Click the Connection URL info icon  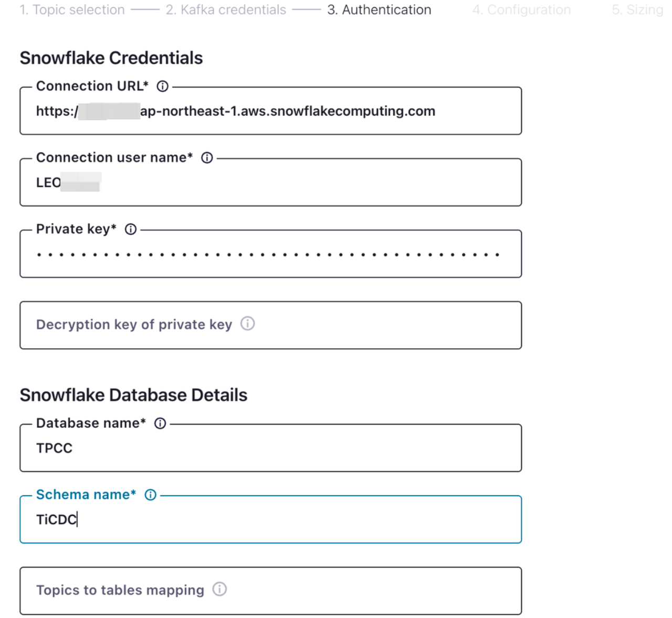[x=163, y=87]
